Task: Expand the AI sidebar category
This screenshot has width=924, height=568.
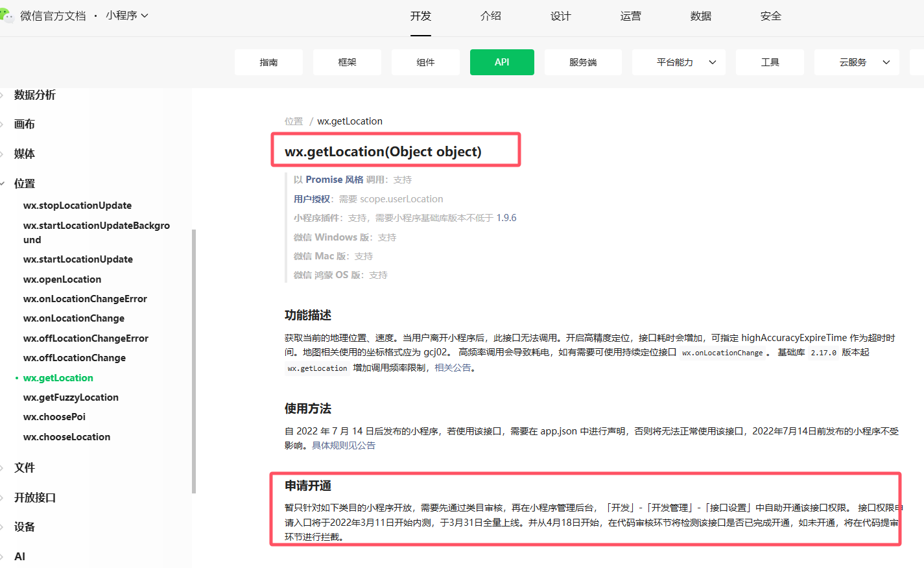Action: coord(19,556)
